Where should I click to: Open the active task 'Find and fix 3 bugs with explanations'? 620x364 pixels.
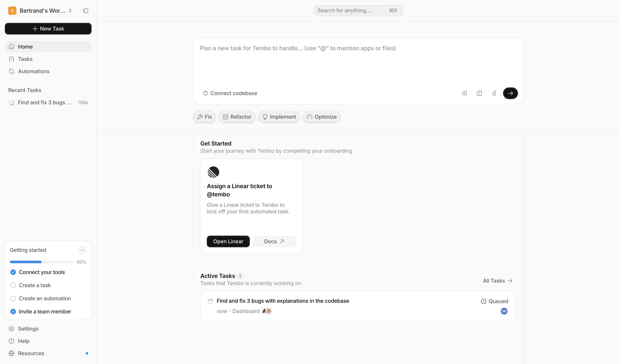coord(358,306)
